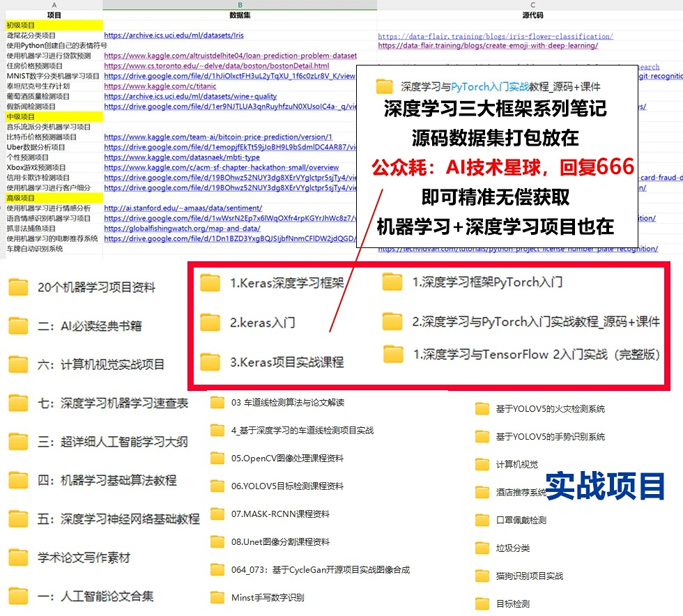Image resolution: width=683 pixels, height=616 pixels.
Task: Open the 计算机视觉 folder icon
Action: click(482, 464)
